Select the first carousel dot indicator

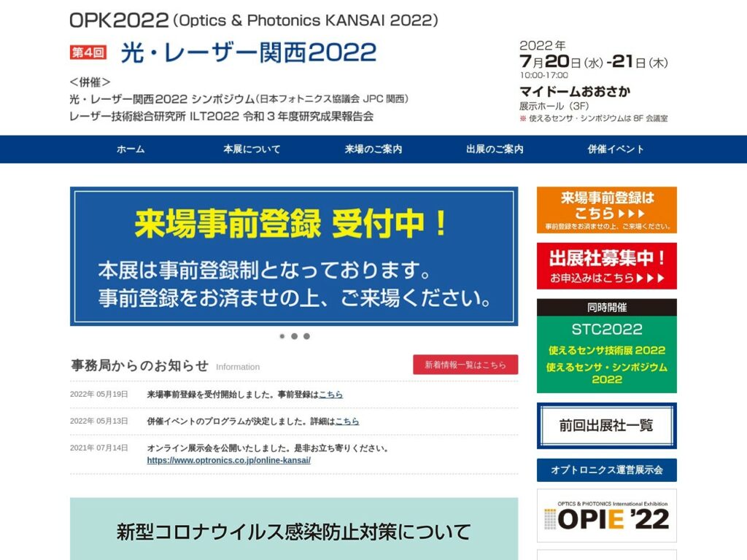click(x=282, y=336)
